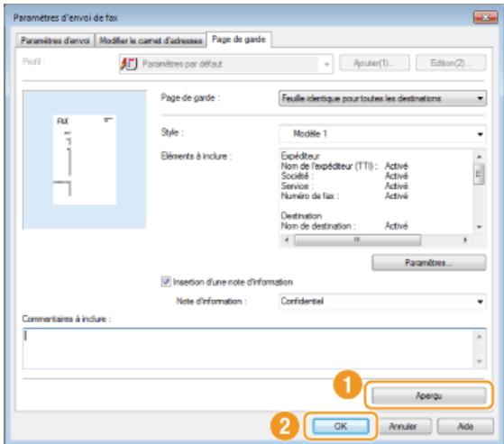The image size is (504, 444).
Task: Click the Ajouter(1) button
Action: tap(374, 63)
